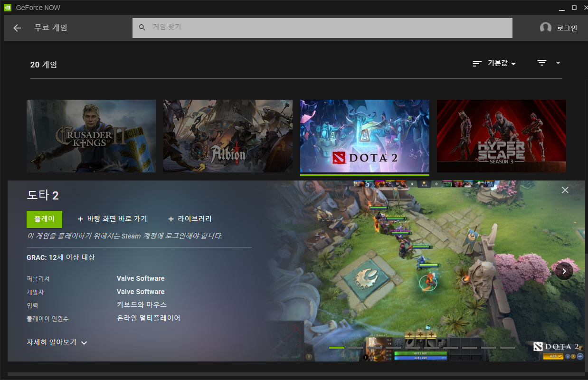Screen dimensions: 588x380
Task: Click the 20 게임 count text
Action: [x=44, y=65]
